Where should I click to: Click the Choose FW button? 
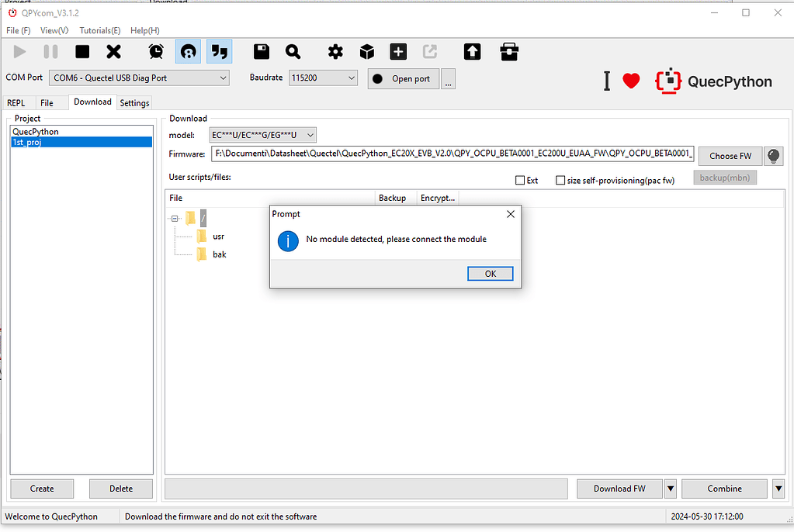pyautogui.click(x=730, y=156)
